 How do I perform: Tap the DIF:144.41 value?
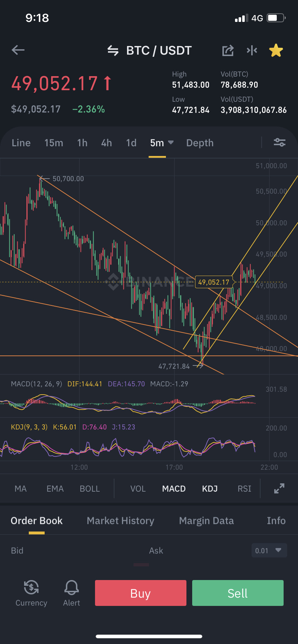coord(85,384)
